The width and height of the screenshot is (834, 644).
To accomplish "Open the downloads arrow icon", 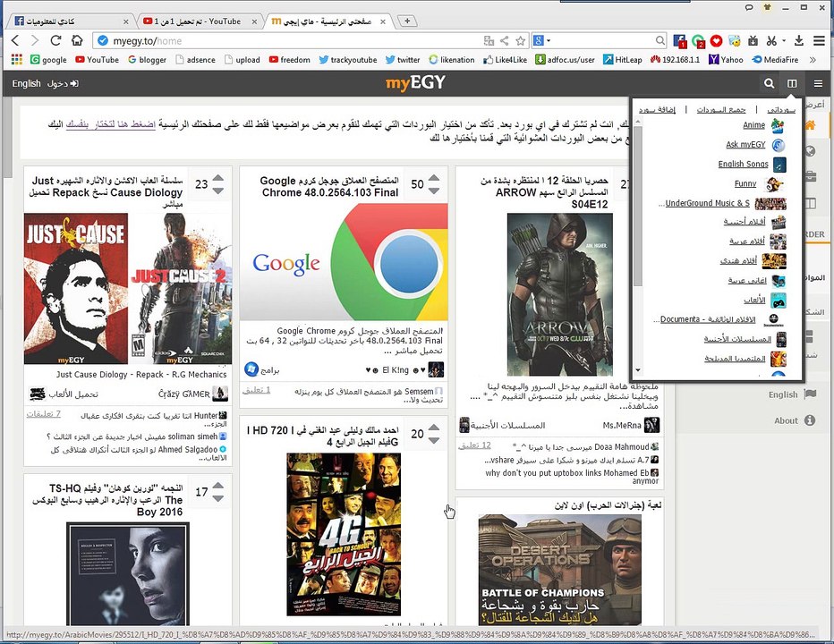I will (x=799, y=40).
